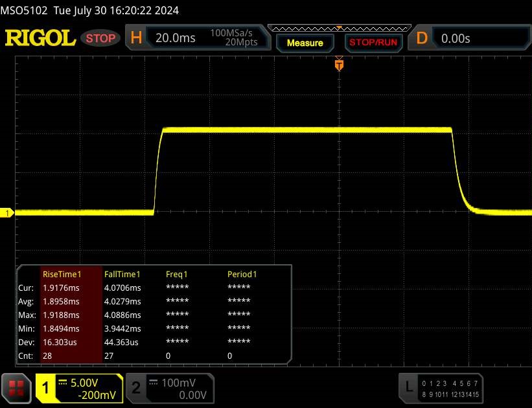Click the Dev: row label
Image resolution: width=532 pixels, height=408 pixels.
[26, 342]
